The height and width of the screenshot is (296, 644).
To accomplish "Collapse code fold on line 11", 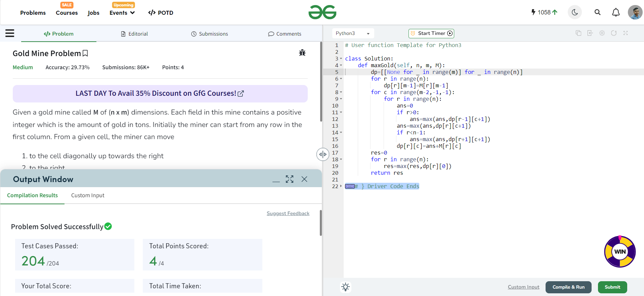I will pos(341,113).
